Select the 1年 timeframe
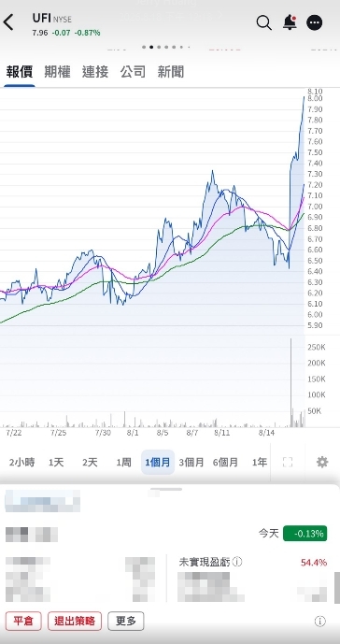The height and width of the screenshot is (644, 340). 260,463
